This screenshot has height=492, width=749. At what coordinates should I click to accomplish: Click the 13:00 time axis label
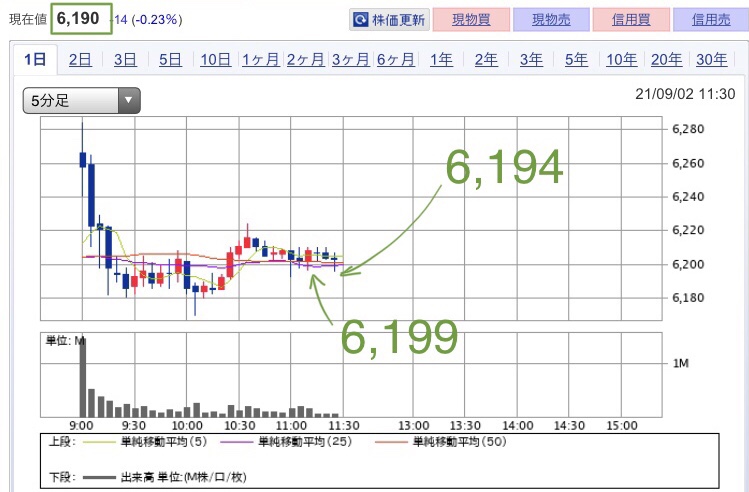click(x=414, y=426)
